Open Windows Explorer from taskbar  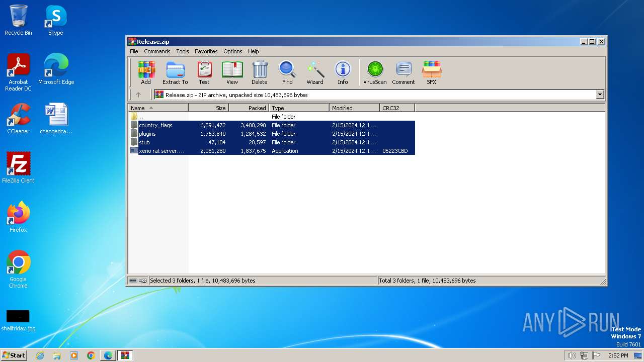pos(57,355)
